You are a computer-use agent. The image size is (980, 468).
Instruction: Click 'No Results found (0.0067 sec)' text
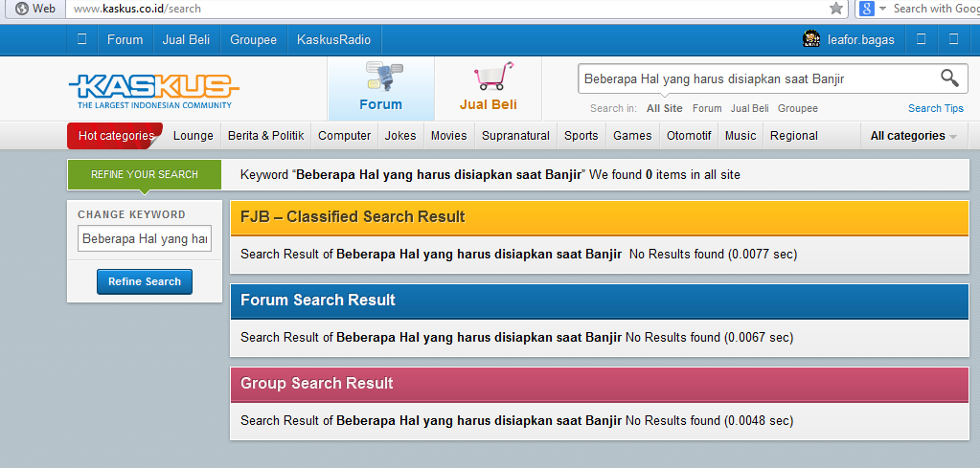[x=710, y=337]
